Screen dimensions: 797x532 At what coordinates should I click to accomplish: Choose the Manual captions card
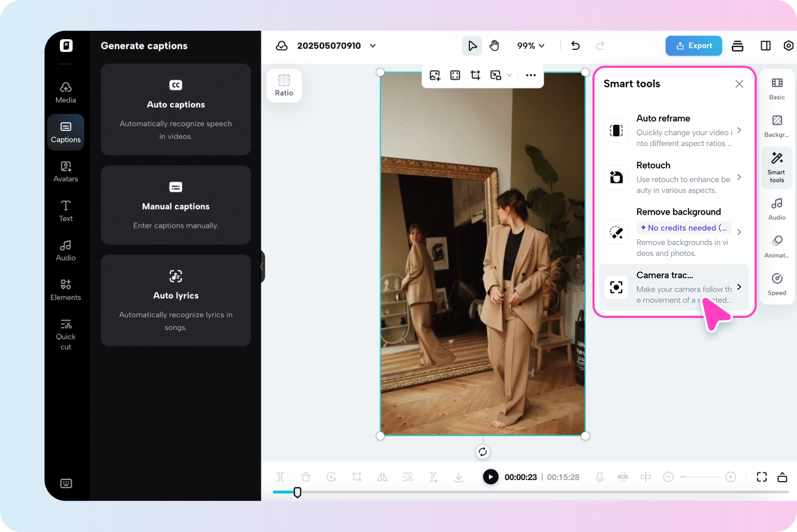176,205
